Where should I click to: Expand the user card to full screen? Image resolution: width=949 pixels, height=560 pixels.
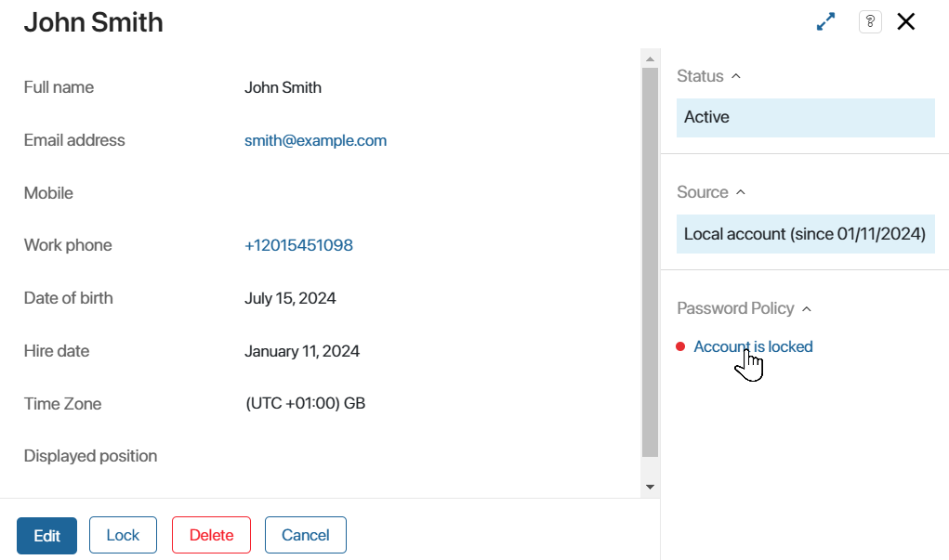pyautogui.click(x=825, y=21)
